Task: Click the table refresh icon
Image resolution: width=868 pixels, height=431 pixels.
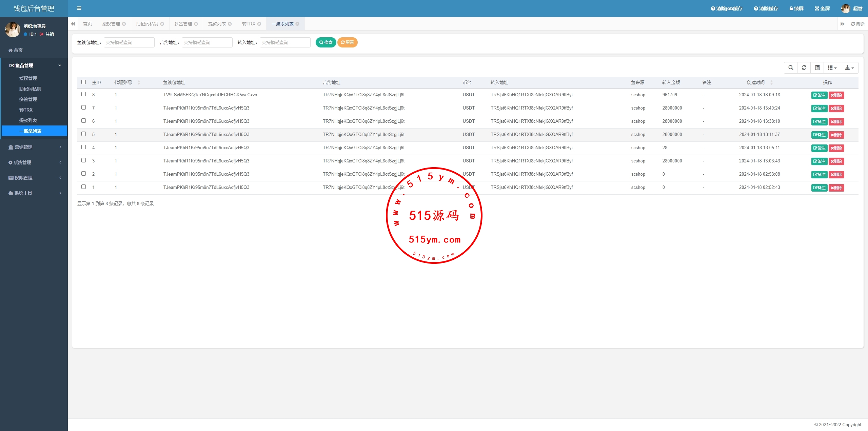Action: 804,68
